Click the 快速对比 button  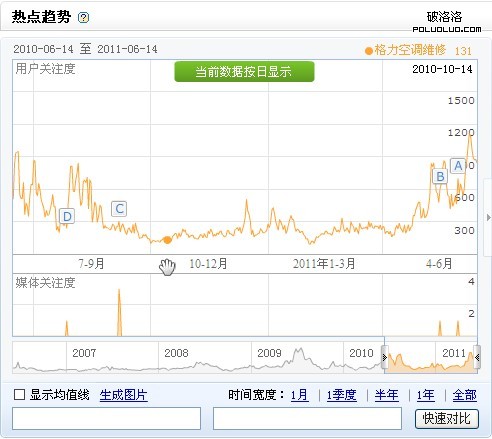[447, 419]
